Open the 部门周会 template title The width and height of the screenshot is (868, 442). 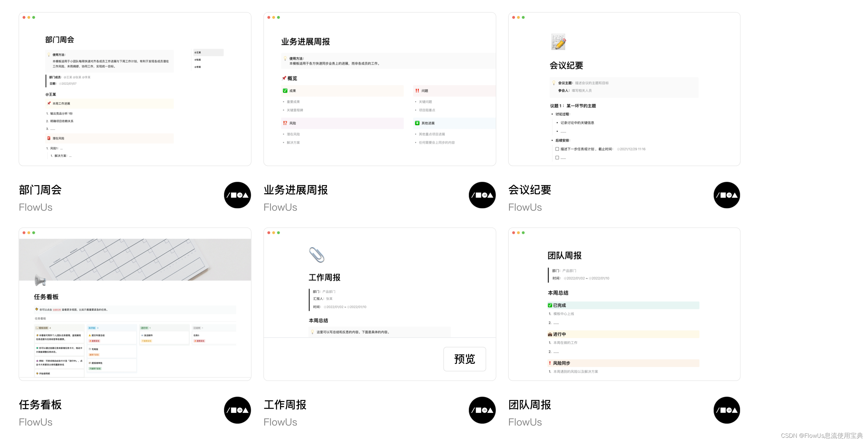40,190
